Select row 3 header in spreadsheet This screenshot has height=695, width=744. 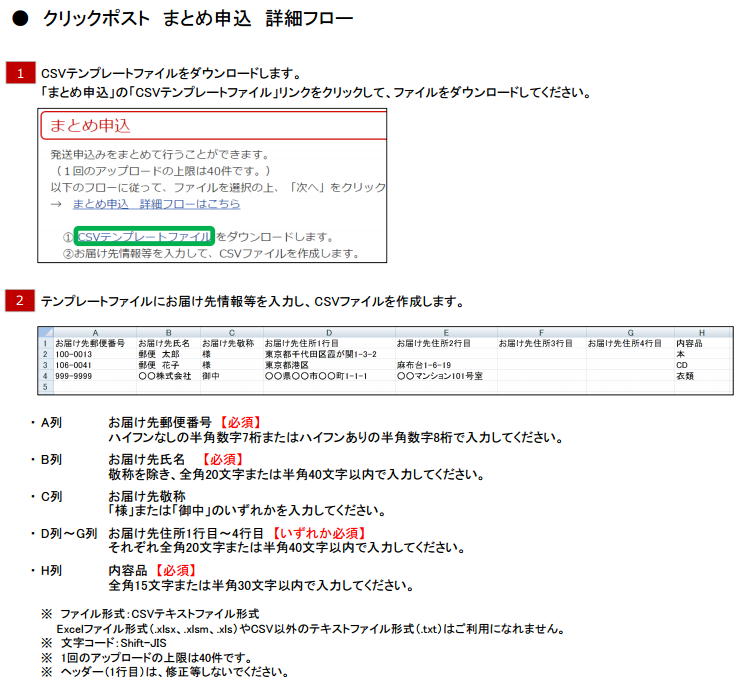click(46, 365)
